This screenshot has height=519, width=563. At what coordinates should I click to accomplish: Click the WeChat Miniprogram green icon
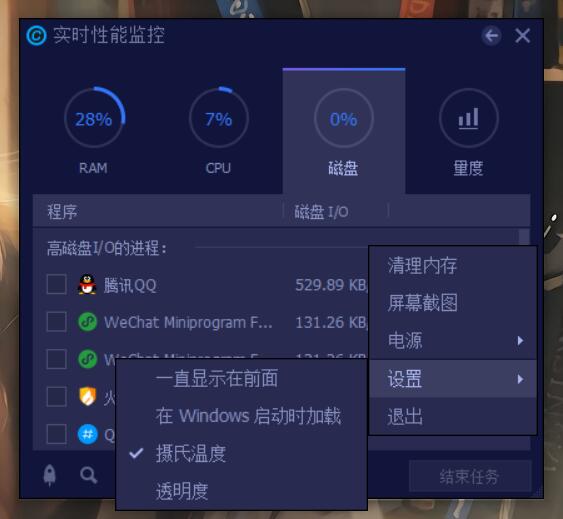[87, 322]
